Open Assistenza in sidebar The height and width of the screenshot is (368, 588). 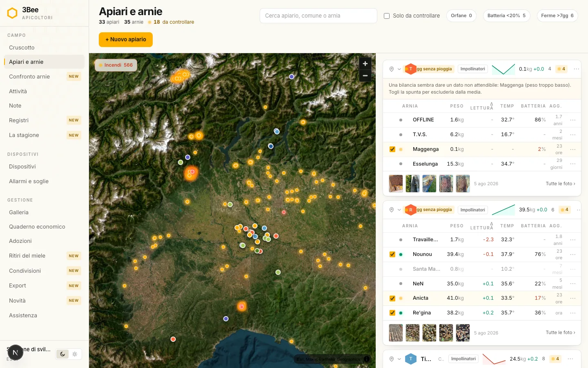coord(44,315)
